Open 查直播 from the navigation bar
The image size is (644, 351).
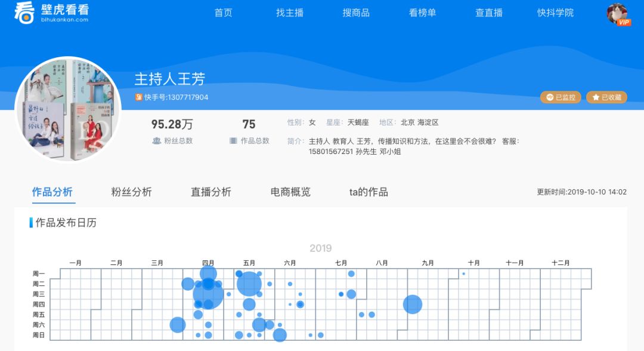click(489, 13)
